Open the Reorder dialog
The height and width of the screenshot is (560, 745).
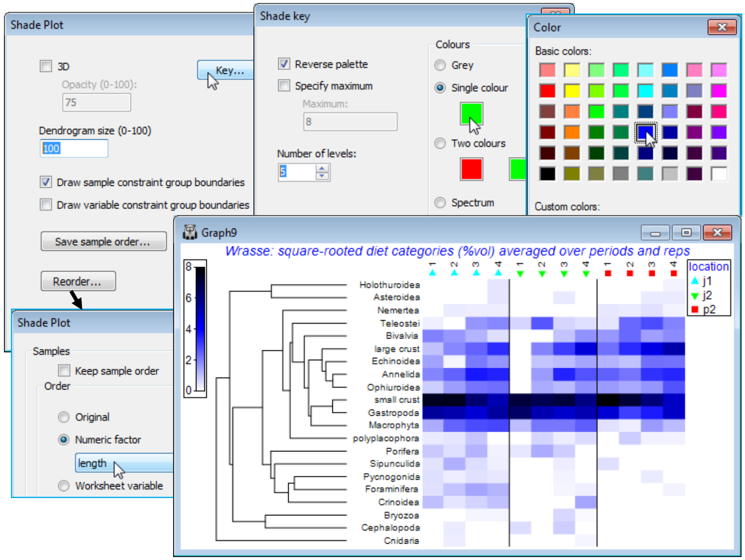click(78, 281)
